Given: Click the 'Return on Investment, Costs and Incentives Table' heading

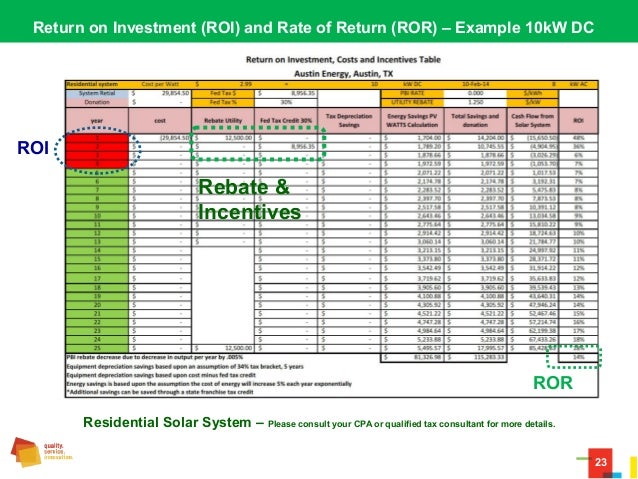Looking at the screenshot, I should [x=343, y=60].
